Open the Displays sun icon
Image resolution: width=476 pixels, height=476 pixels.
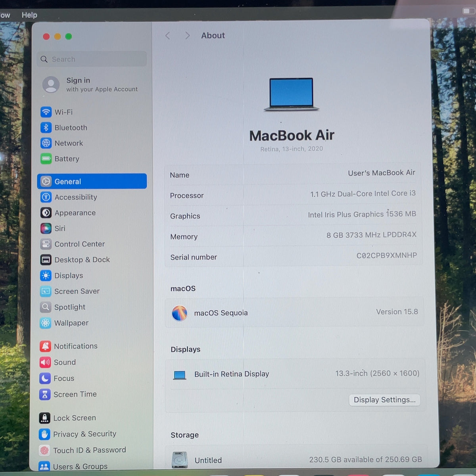tap(46, 275)
